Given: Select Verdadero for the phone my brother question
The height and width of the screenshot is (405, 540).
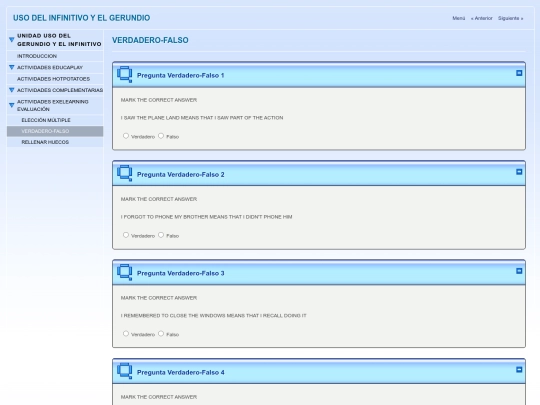Looking at the screenshot, I should [126, 235].
